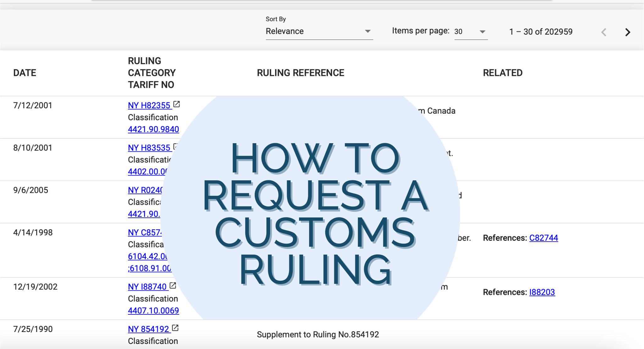Open ruling NY H82355
The height and width of the screenshot is (349, 644).
tap(149, 105)
